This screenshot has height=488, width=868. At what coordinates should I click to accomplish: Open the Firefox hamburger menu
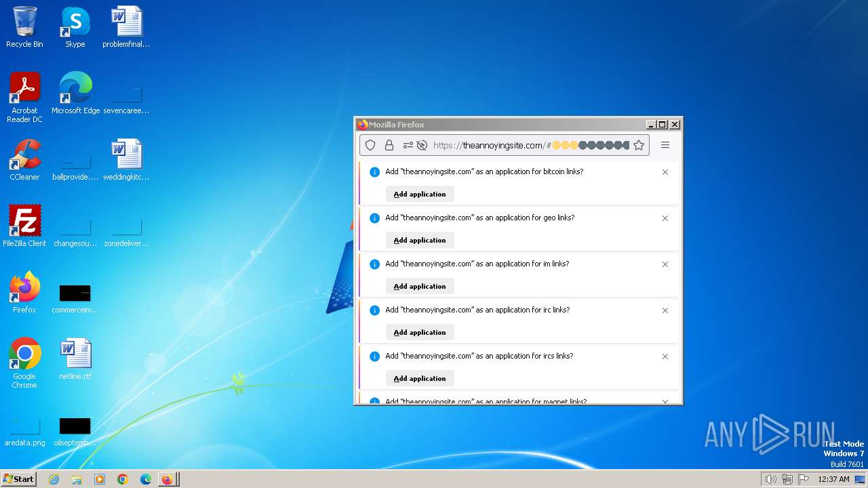[665, 145]
